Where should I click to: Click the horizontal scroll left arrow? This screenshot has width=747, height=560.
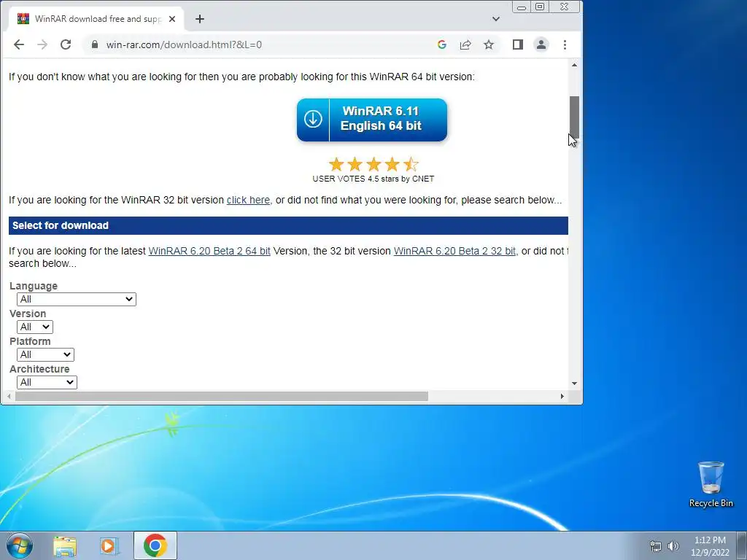[9, 396]
